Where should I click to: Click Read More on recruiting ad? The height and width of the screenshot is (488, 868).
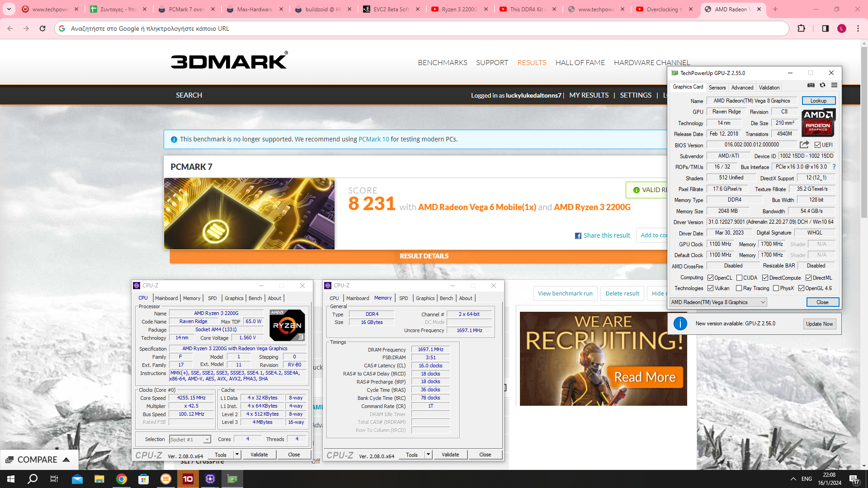coord(645,377)
